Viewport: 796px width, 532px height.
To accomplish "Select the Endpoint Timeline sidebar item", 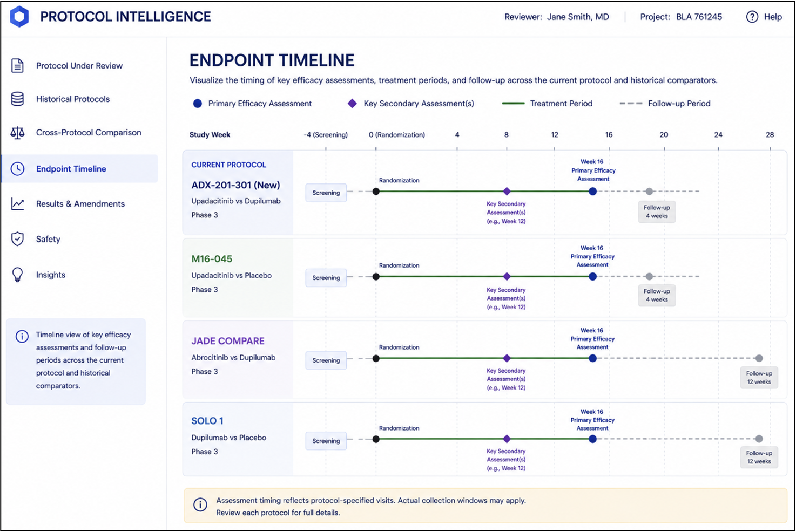I will click(x=80, y=169).
